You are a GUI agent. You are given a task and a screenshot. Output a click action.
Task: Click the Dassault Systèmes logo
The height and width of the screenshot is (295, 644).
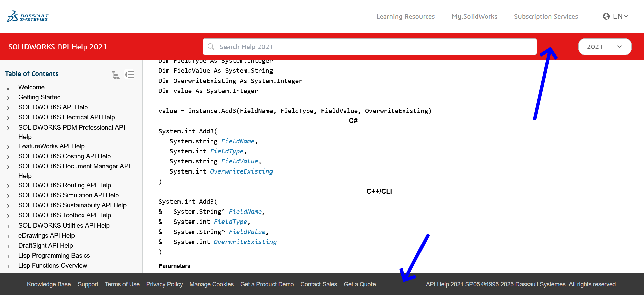pyautogui.click(x=28, y=16)
